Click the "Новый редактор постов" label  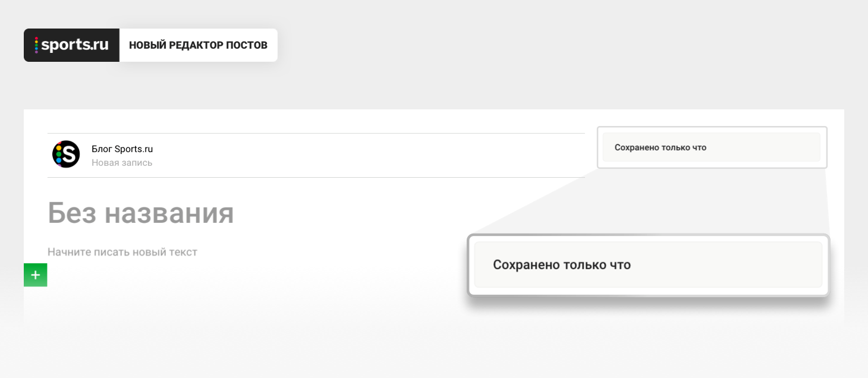click(198, 45)
